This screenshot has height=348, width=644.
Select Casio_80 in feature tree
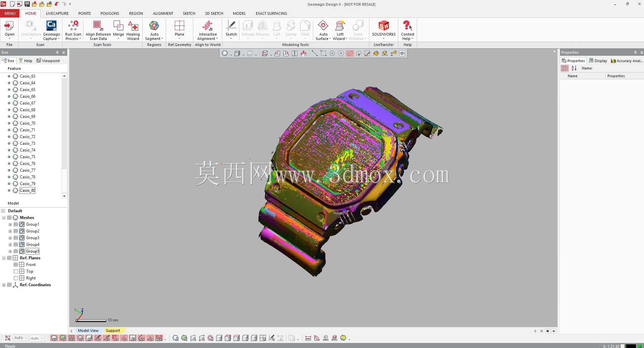[x=27, y=190]
